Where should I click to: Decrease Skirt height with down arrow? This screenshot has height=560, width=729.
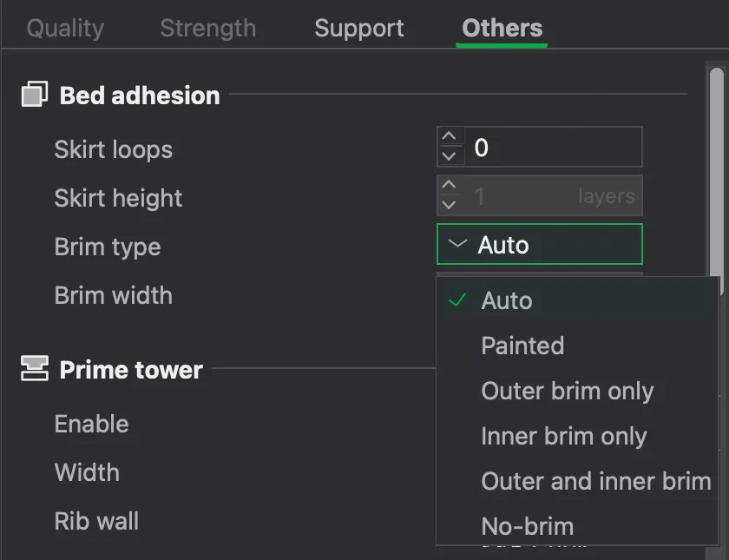coord(449,205)
